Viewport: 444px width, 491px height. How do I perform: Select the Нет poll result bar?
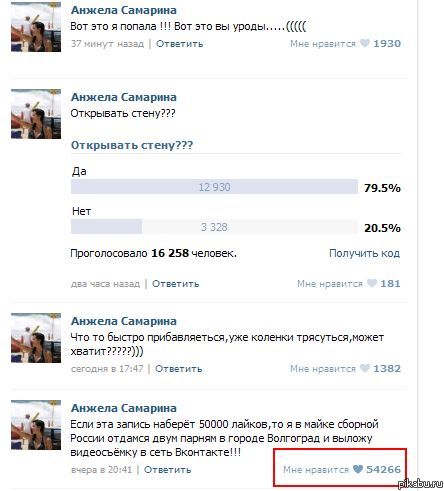click(214, 227)
